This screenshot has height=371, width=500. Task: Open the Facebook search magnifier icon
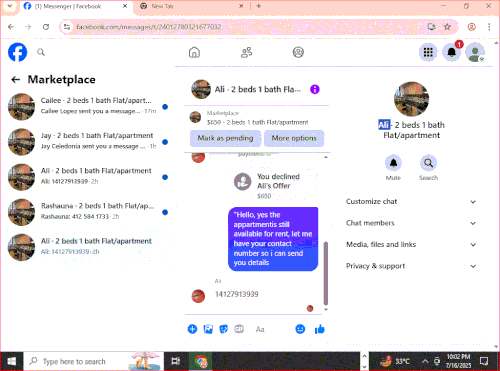pyautogui.click(x=41, y=52)
